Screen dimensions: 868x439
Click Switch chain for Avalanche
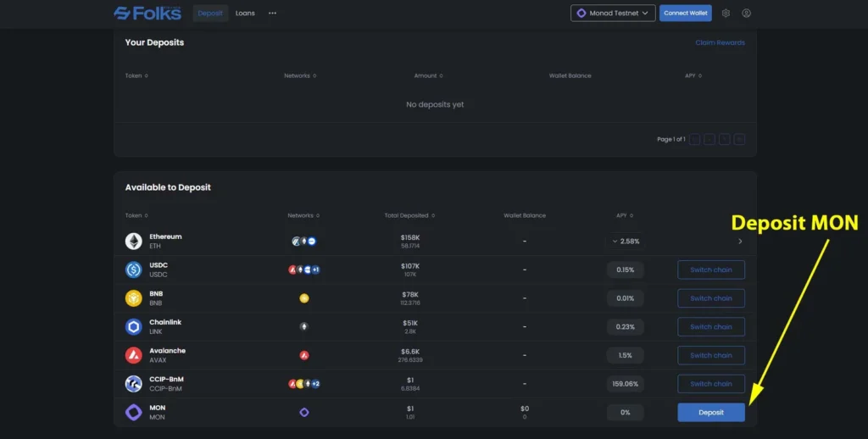pos(711,355)
